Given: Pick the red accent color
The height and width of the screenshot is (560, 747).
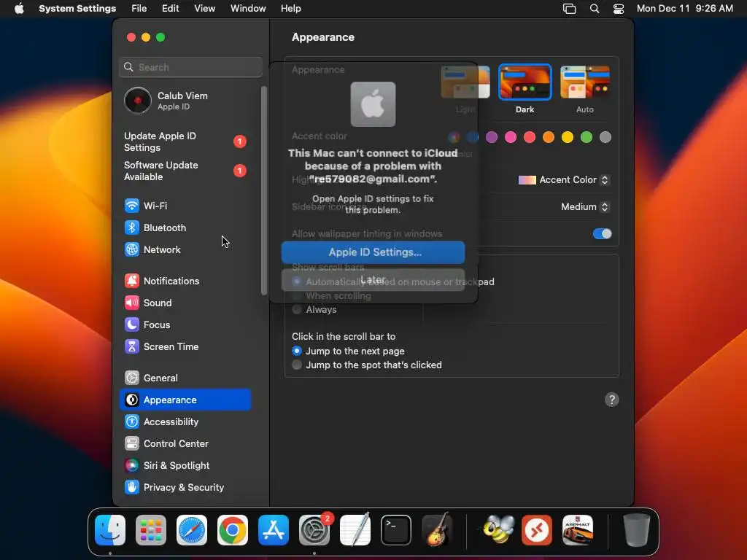Looking at the screenshot, I should (530, 138).
